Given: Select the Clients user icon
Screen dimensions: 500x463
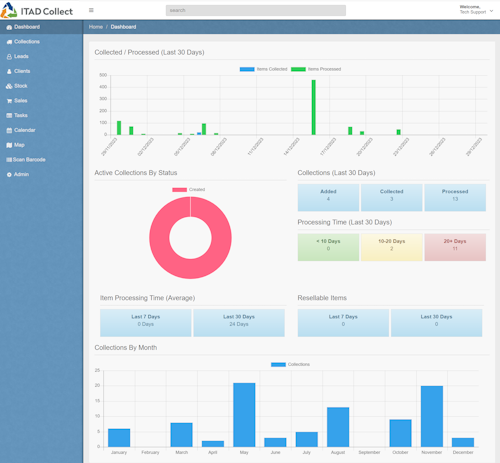Looking at the screenshot, I should point(9,71).
